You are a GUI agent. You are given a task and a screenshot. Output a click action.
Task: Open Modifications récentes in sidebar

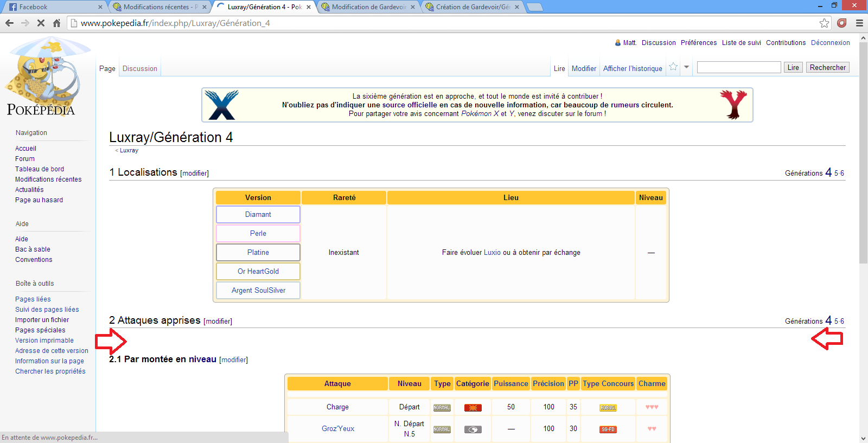click(x=48, y=179)
